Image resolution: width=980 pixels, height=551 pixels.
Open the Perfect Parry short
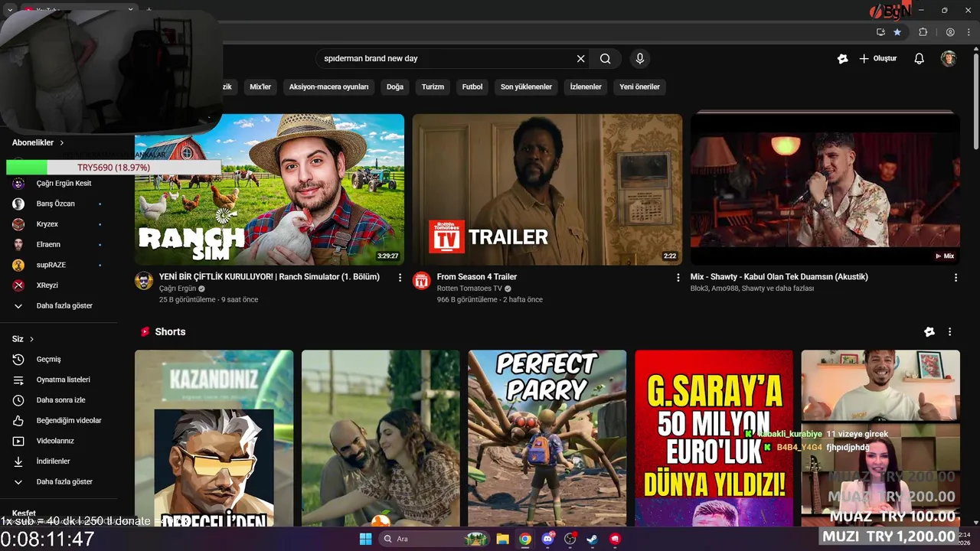pos(547,439)
